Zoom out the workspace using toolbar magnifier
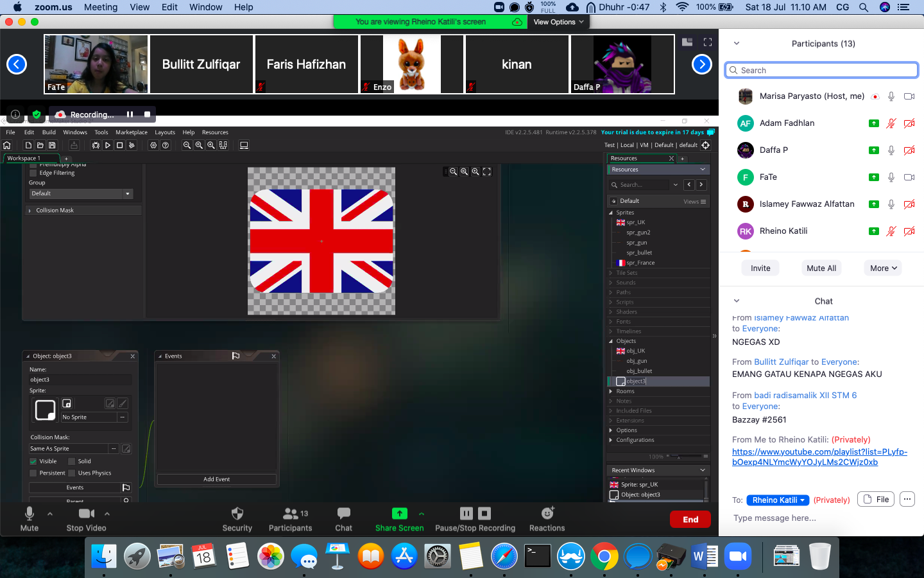The image size is (924, 578). [x=187, y=145]
